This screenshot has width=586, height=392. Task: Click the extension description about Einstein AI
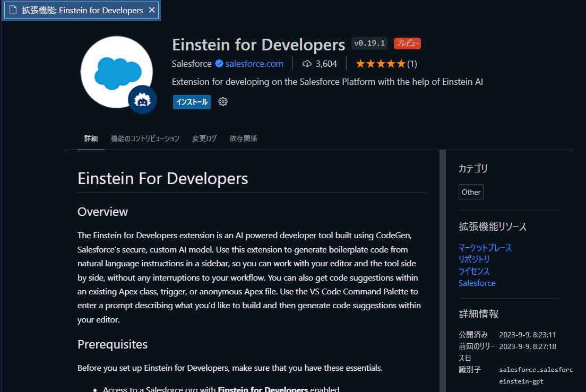tap(328, 82)
